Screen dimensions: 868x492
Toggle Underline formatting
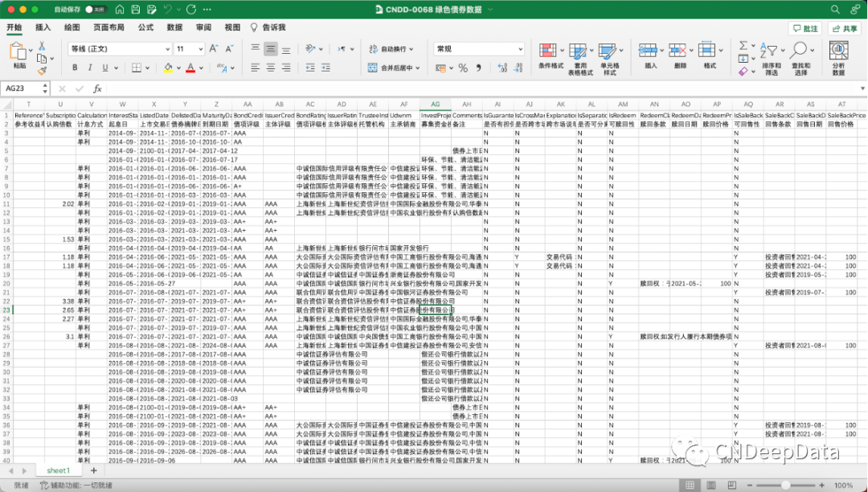[x=105, y=68]
